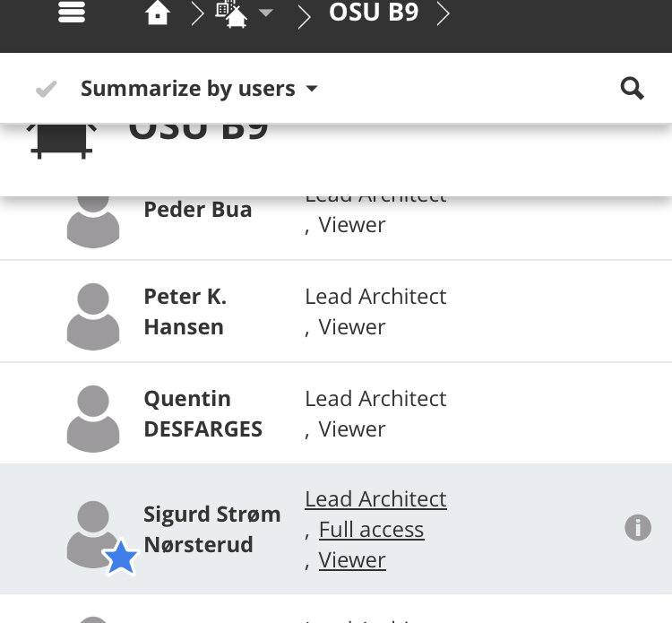Screen dimensions: 672x623
Task: Go to the home icon in breadcrumb
Action: coord(158,13)
